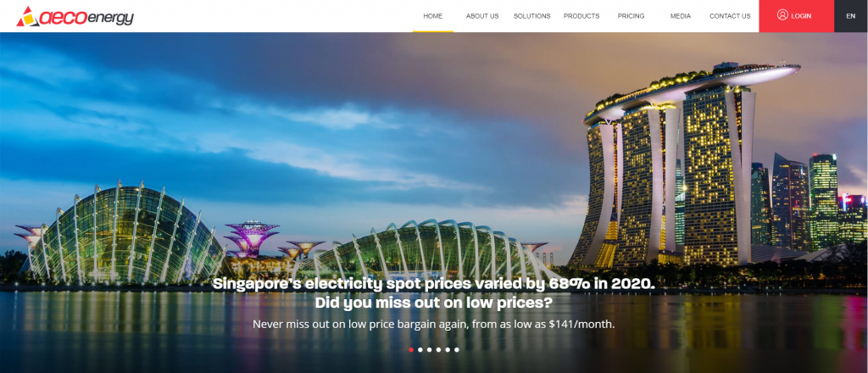Click the spot prices headline text
The width and height of the screenshot is (868, 373).
coord(434,293)
